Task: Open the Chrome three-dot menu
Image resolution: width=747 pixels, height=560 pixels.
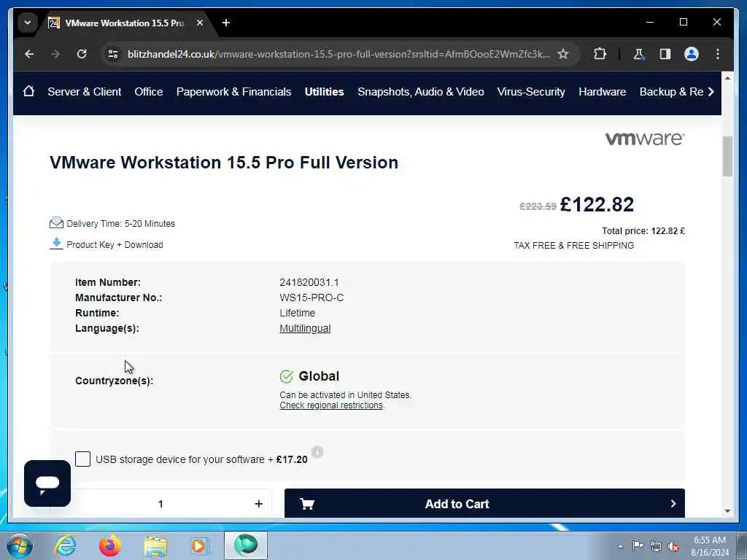Action: pos(718,54)
